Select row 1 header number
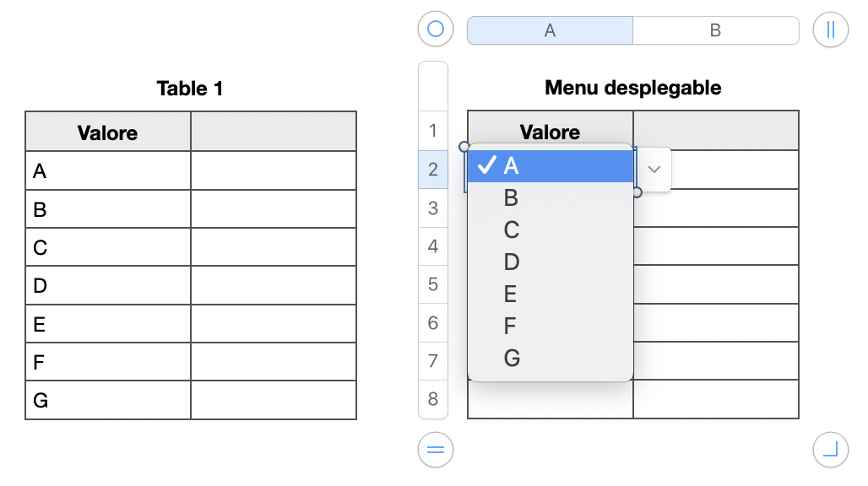868x486 pixels. [x=433, y=131]
